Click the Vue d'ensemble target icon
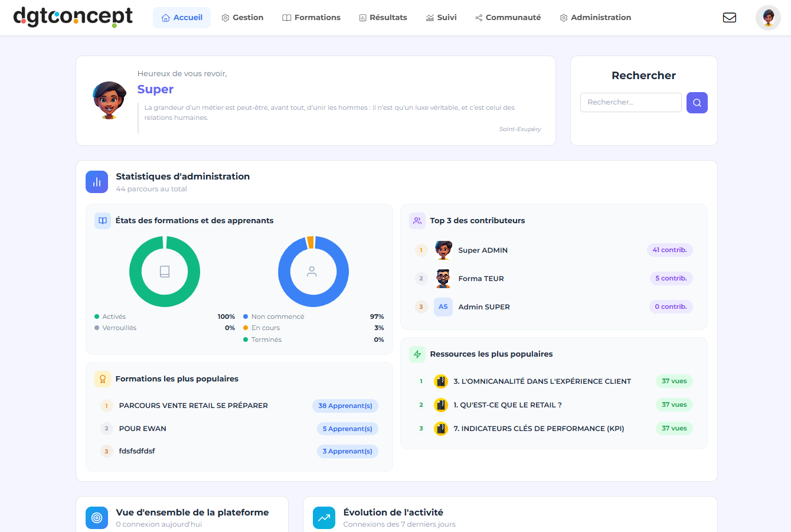This screenshot has width=791, height=532. pos(97,518)
